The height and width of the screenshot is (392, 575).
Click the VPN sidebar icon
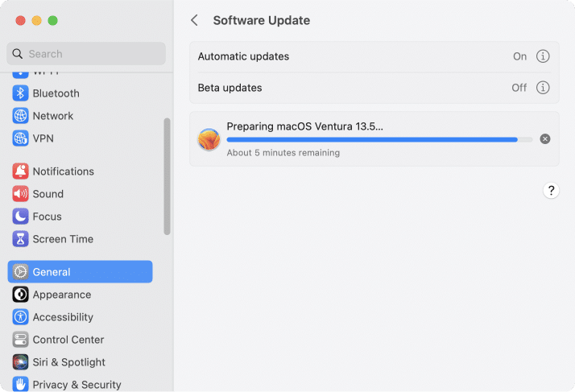(20, 138)
